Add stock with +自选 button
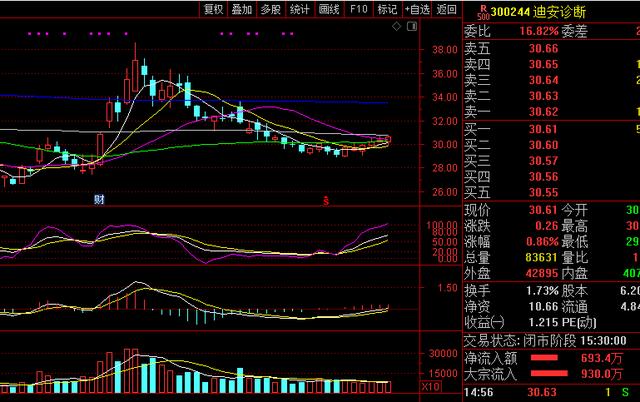Image resolution: width=640 pixels, height=402 pixels. click(x=417, y=9)
